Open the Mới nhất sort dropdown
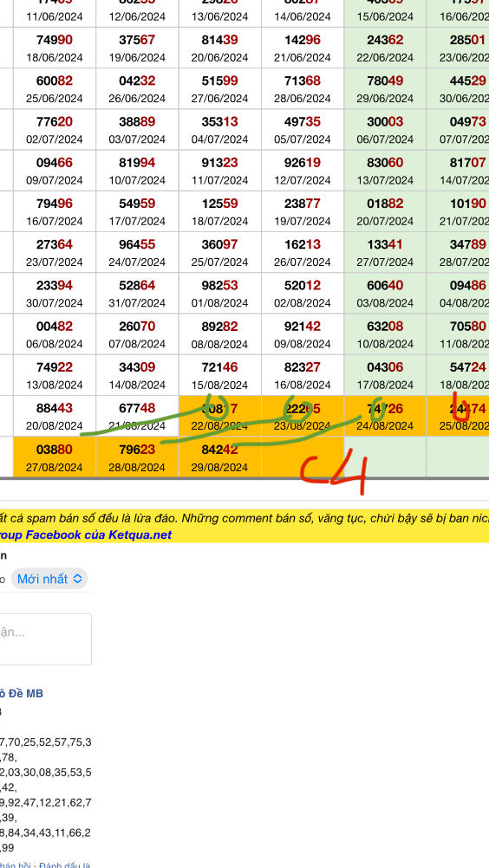Viewport: 489px width, 868px height. (x=49, y=579)
